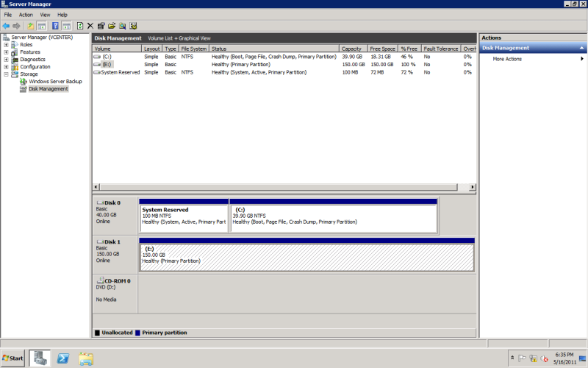
Task: Click the Refresh page icon in toolbar
Action: click(80, 26)
